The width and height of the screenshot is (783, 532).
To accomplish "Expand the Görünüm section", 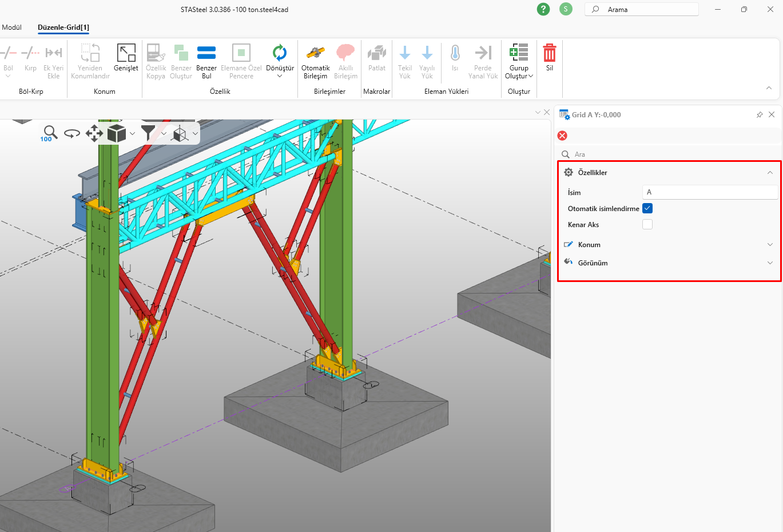I will (770, 263).
